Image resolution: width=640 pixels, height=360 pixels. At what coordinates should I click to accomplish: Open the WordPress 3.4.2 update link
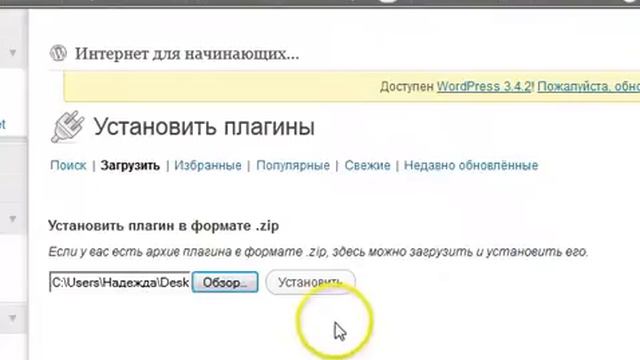coord(484,87)
